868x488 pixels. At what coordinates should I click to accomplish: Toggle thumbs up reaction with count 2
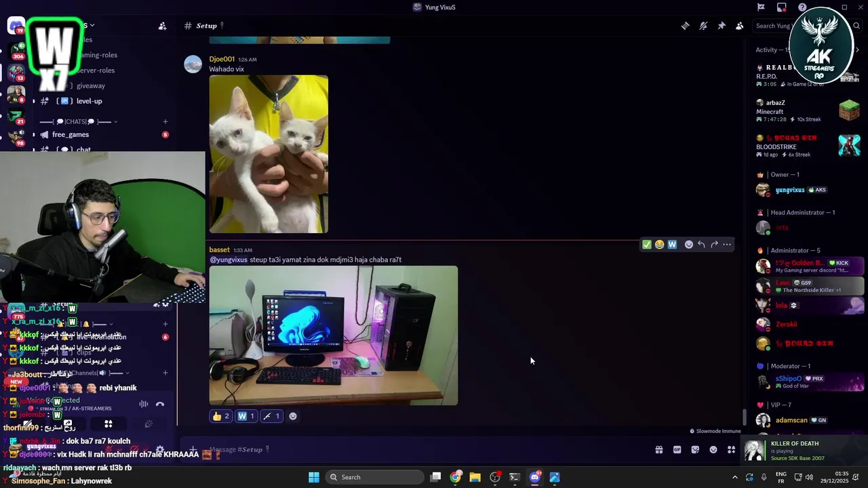pos(221,416)
